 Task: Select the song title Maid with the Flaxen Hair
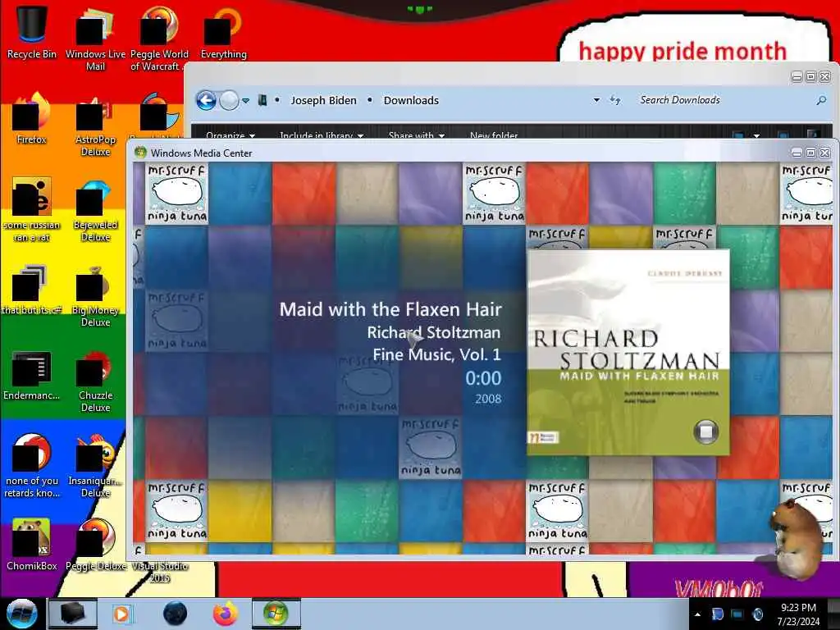[390, 309]
